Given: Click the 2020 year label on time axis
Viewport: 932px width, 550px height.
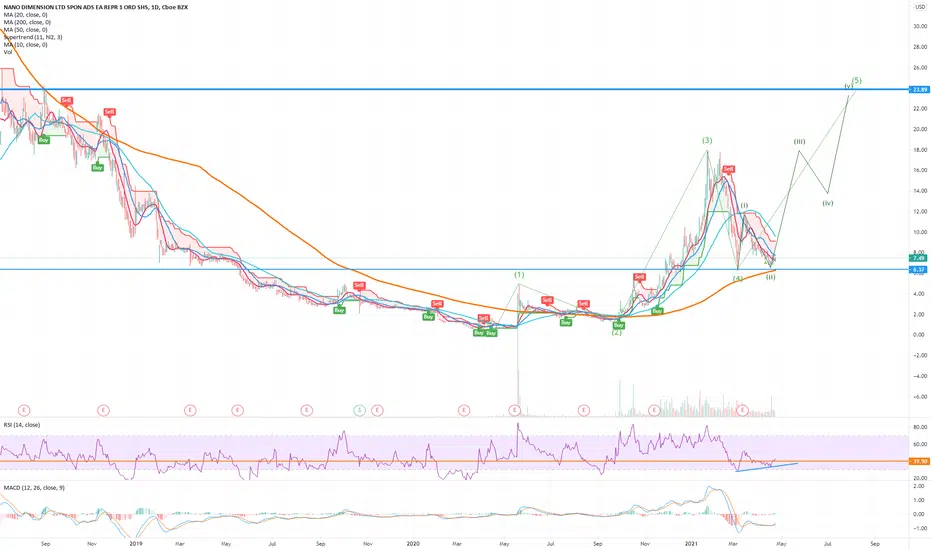Looking at the screenshot, I should click(x=413, y=543).
